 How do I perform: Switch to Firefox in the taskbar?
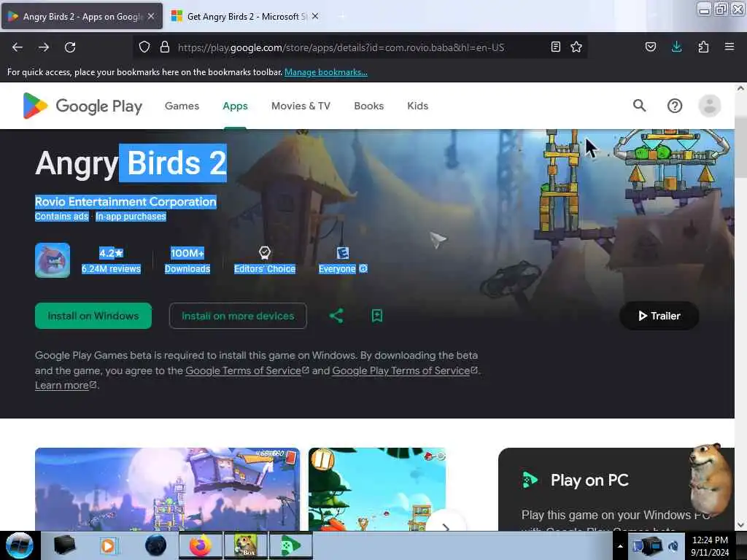(x=200, y=545)
